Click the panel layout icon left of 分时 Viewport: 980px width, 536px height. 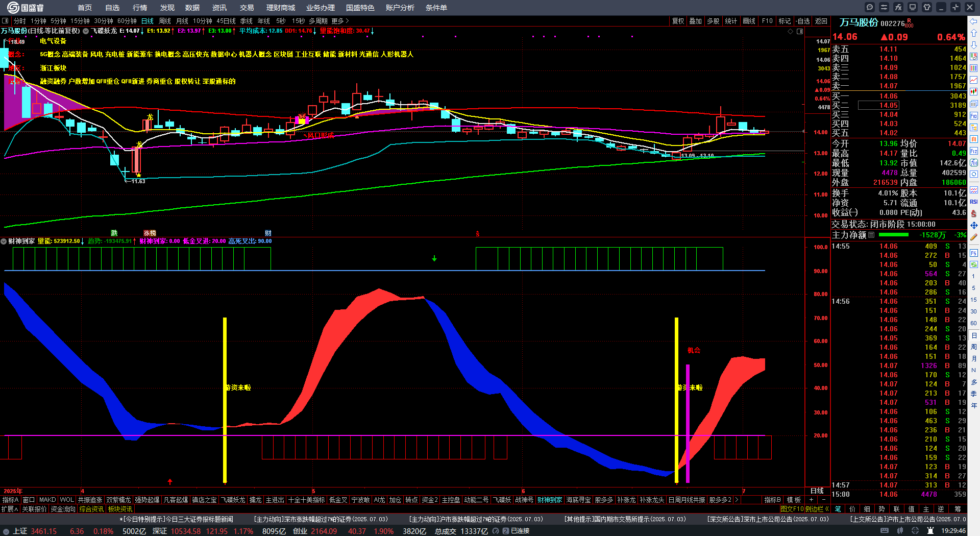[x=5, y=21]
